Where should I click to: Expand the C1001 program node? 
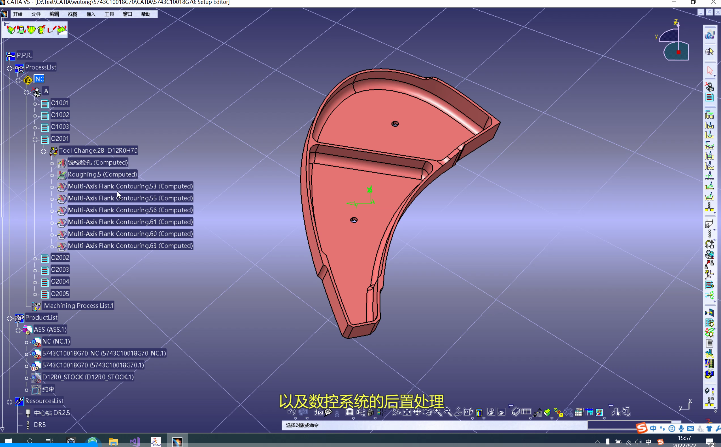pyautogui.click(x=35, y=103)
